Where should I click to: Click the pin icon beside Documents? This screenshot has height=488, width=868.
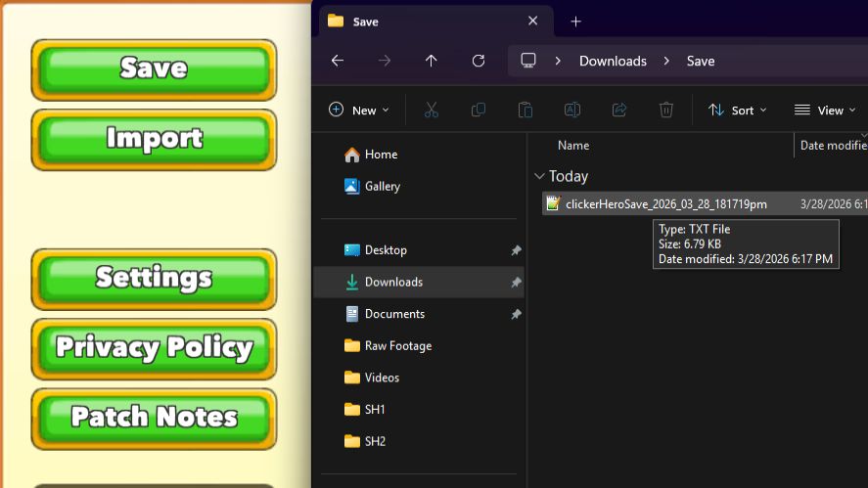516,314
